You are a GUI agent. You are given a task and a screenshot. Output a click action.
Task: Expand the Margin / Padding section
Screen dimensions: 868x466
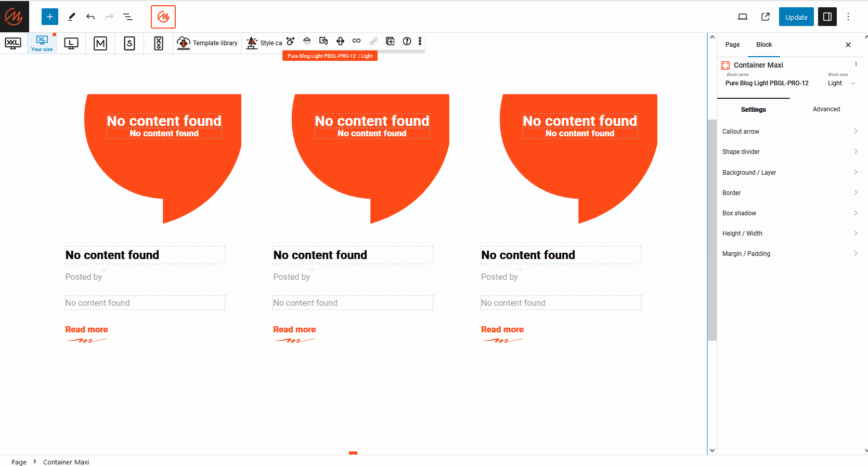click(x=790, y=254)
